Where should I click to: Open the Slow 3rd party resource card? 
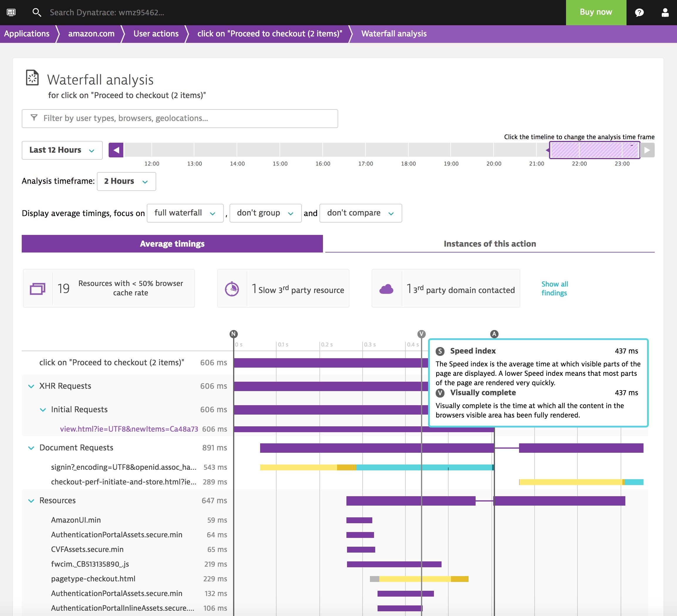(283, 288)
